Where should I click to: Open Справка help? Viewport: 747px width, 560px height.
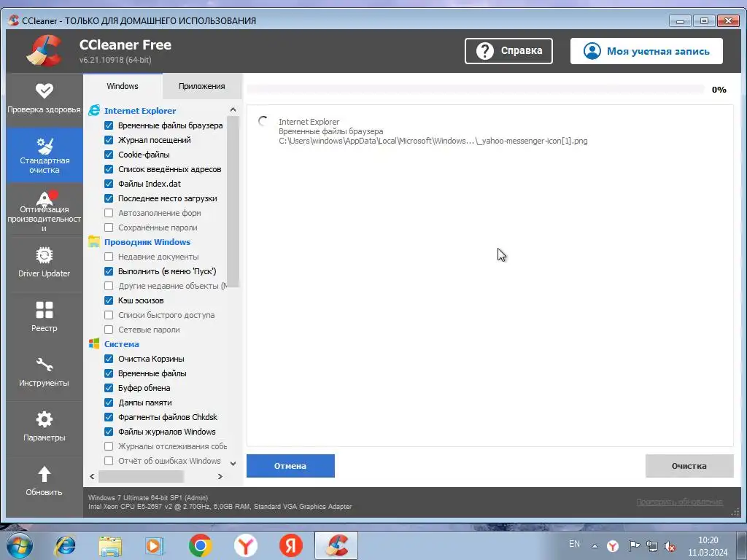coord(508,51)
